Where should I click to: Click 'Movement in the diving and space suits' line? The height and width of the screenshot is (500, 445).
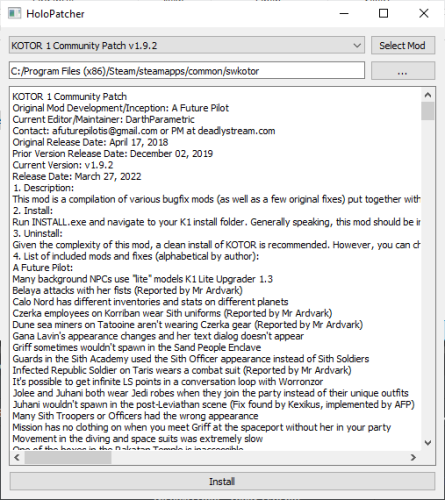138,439
